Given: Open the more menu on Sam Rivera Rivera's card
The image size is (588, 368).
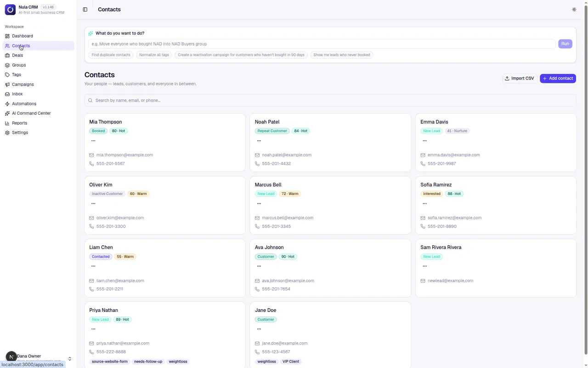Looking at the screenshot, I should click(424, 266).
